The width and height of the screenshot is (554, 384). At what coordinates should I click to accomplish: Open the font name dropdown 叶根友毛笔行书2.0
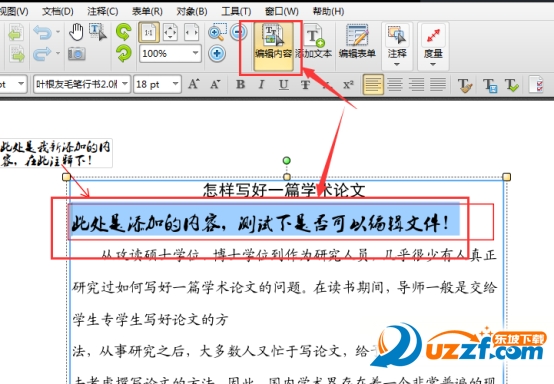coord(125,84)
